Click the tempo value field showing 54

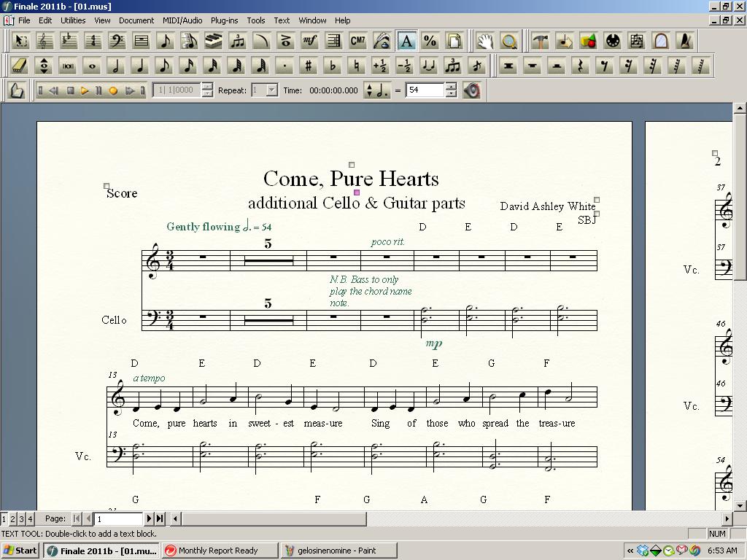426,90
